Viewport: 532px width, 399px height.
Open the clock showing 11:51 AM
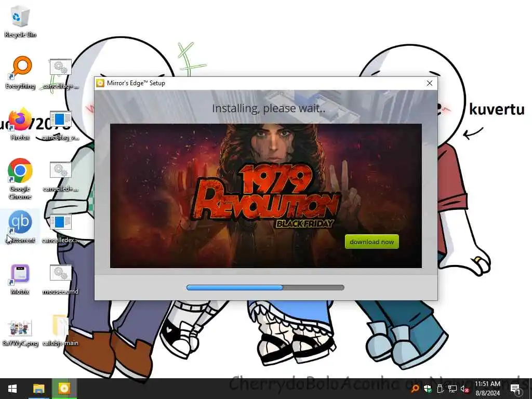tap(487, 389)
